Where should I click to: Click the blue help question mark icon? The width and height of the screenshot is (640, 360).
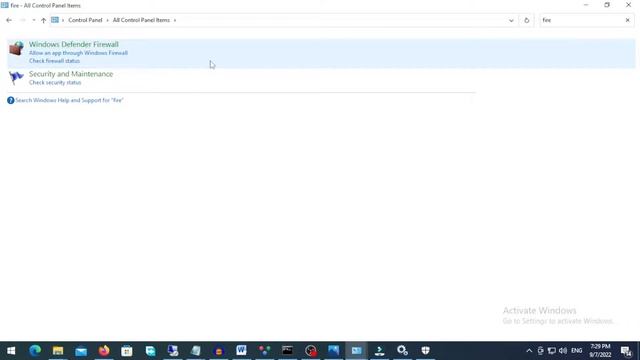click(11, 100)
